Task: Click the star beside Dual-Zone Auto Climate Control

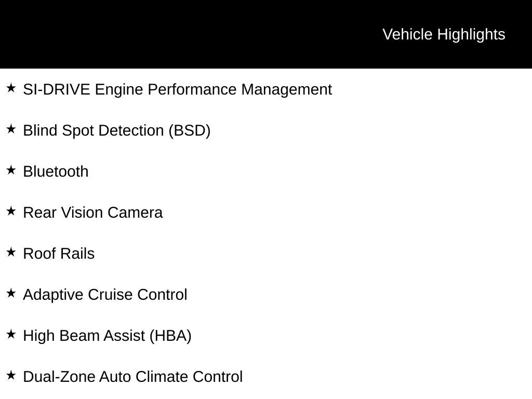Action: tap(11, 375)
